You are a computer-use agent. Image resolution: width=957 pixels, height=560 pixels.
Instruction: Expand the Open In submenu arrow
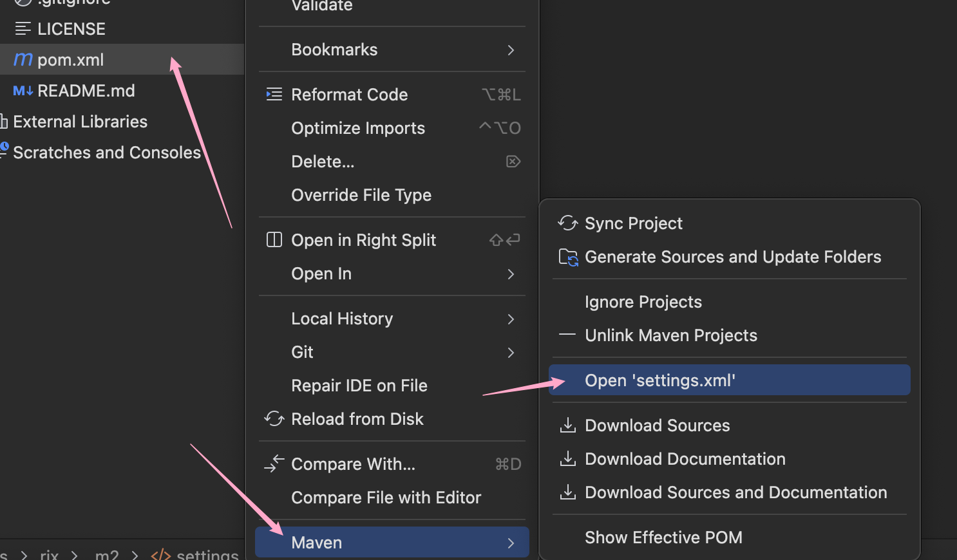pos(511,274)
